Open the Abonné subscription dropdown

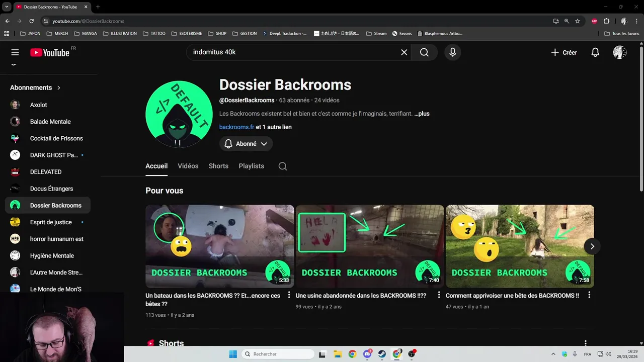click(246, 144)
